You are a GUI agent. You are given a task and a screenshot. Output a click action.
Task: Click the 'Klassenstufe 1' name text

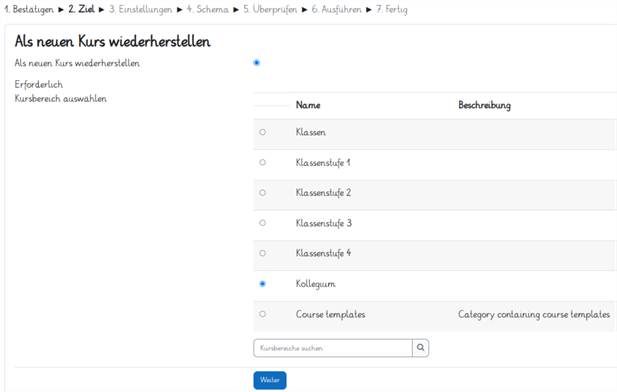[x=323, y=163]
